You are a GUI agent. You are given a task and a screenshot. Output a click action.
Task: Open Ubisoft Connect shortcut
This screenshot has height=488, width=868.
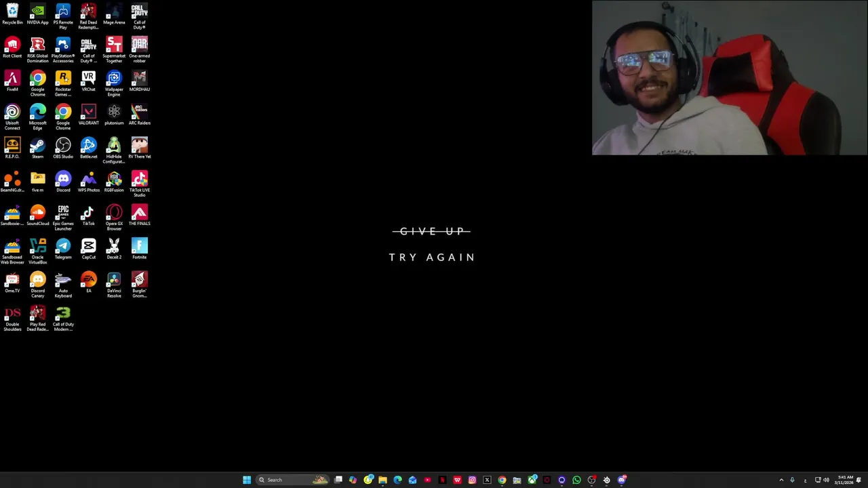pos(12,117)
